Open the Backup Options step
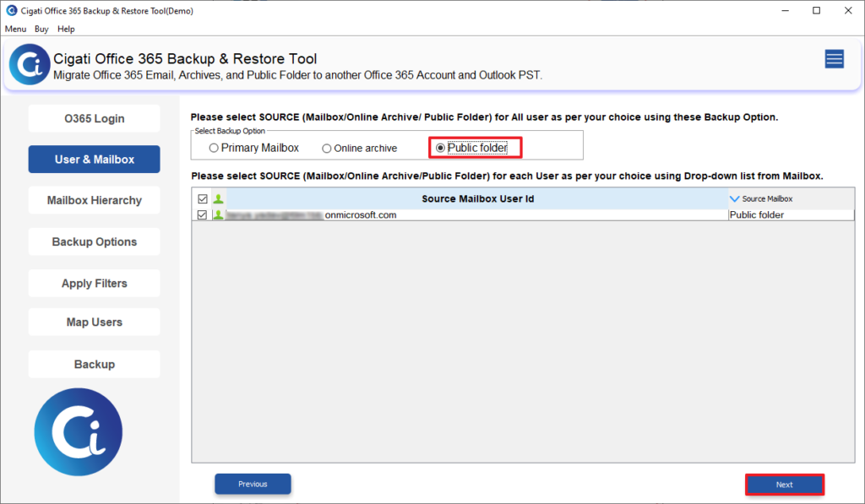The height and width of the screenshot is (504, 865). coord(95,241)
